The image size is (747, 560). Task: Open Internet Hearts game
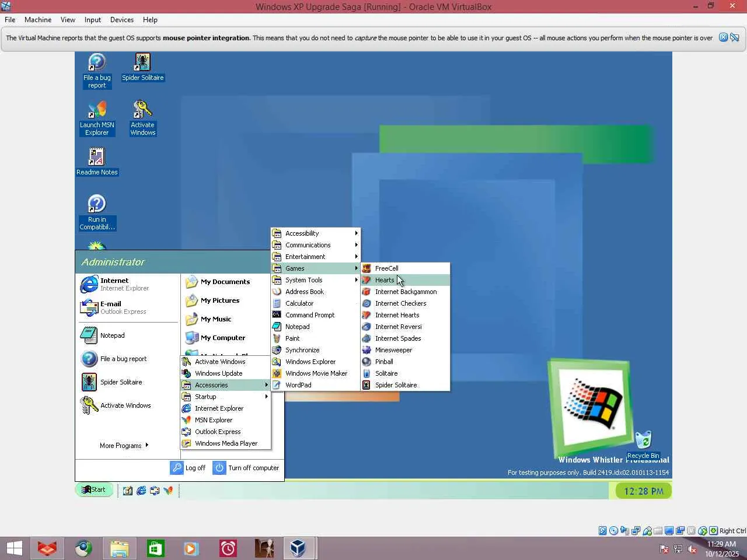406,315
